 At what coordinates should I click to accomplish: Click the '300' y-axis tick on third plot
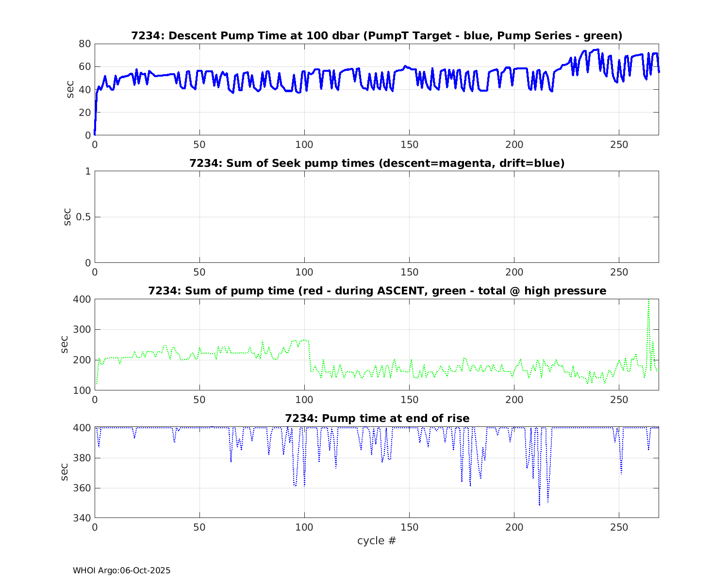pyautogui.click(x=83, y=330)
